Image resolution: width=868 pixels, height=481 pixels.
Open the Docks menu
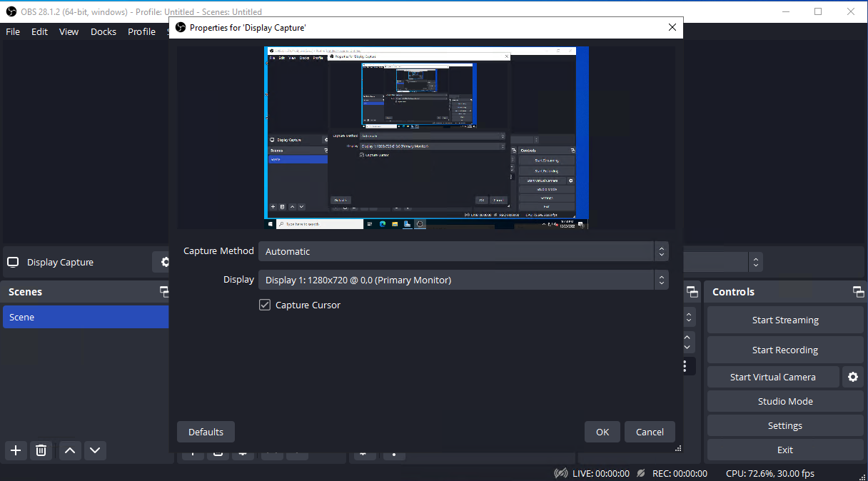click(104, 31)
